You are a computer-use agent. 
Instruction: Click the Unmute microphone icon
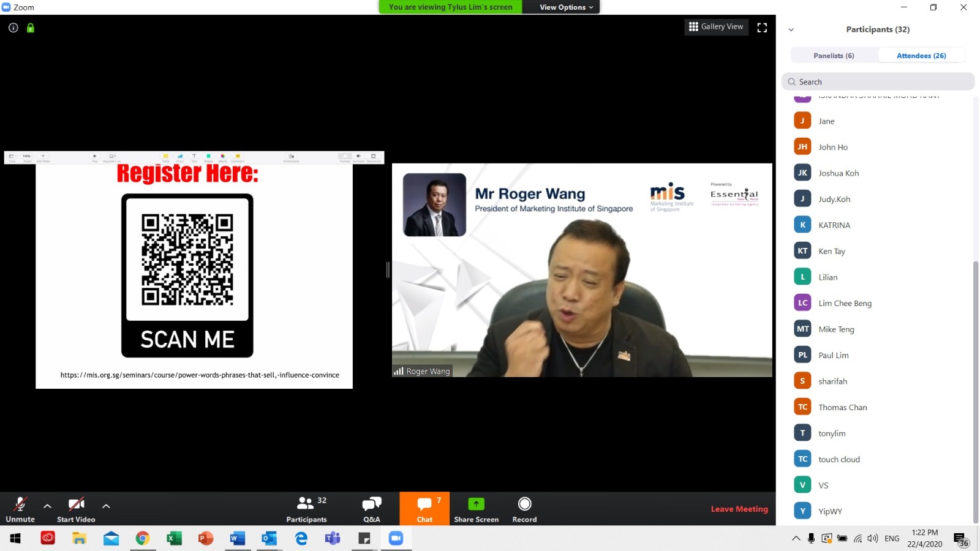20,504
